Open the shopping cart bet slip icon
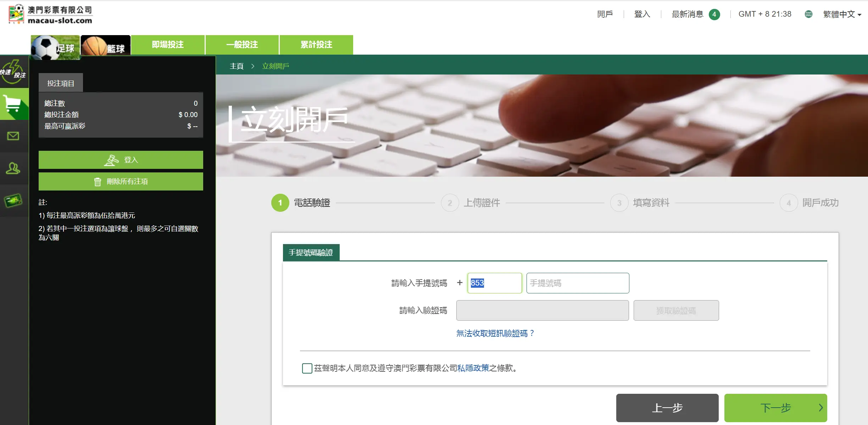868x425 pixels. point(14,104)
